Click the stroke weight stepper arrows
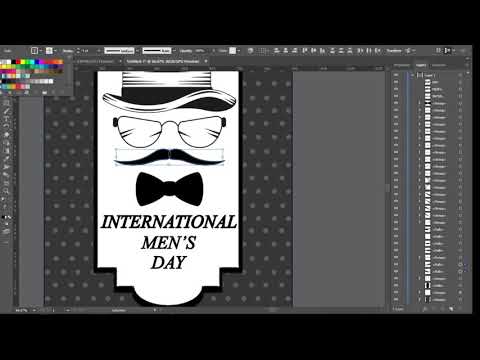 coord(78,51)
